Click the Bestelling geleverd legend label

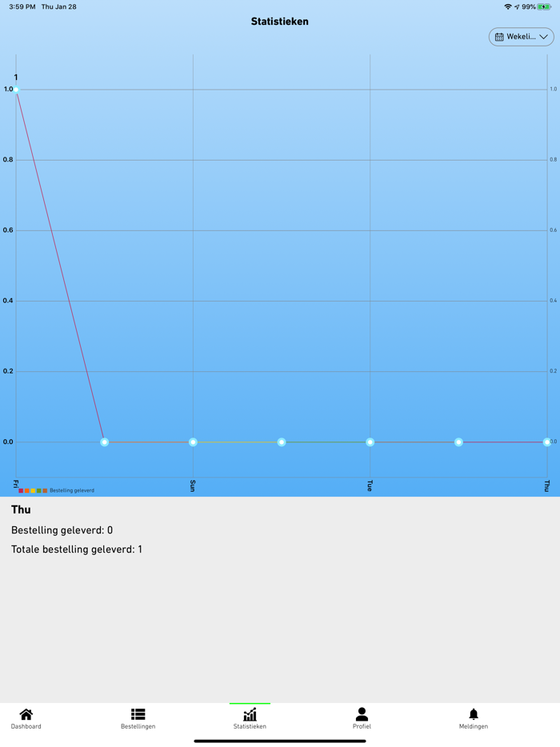click(x=72, y=491)
